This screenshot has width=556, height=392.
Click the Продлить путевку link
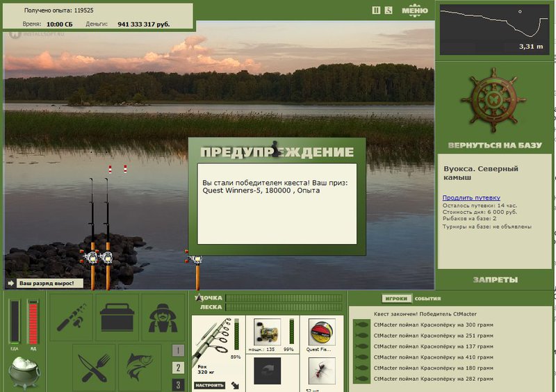(x=471, y=197)
